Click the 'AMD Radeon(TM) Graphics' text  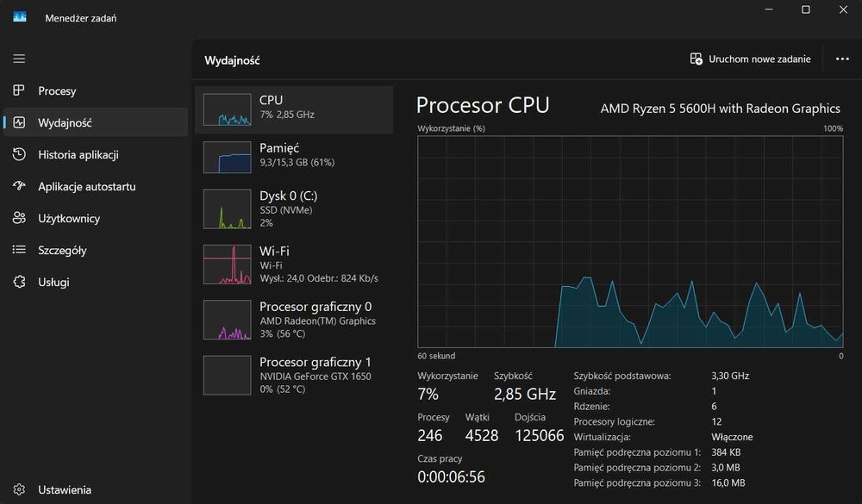[x=318, y=321]
